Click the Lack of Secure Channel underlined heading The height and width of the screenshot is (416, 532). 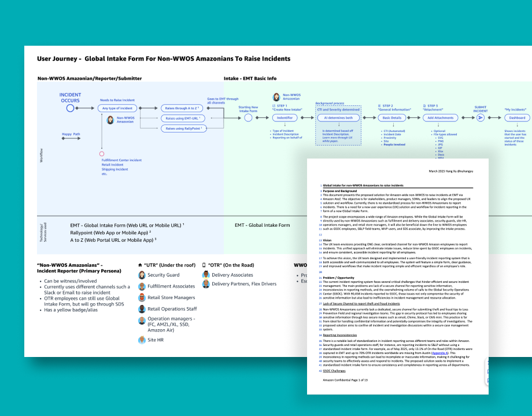(x=361, y=304)
